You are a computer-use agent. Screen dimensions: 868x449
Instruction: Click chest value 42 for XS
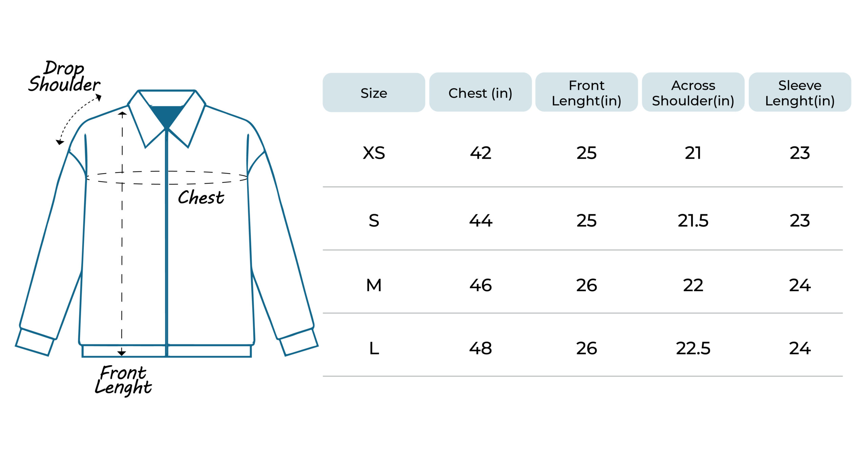[x=480, y=153]
